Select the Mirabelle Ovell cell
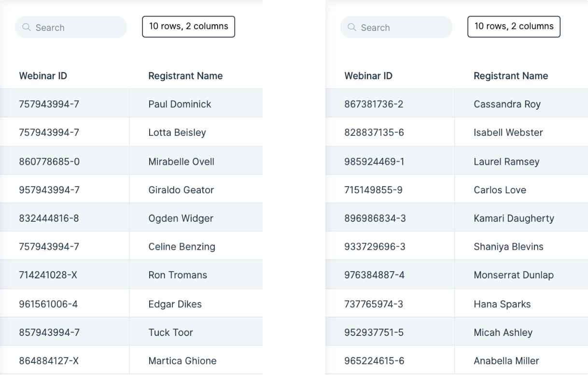 click(196, 161)
